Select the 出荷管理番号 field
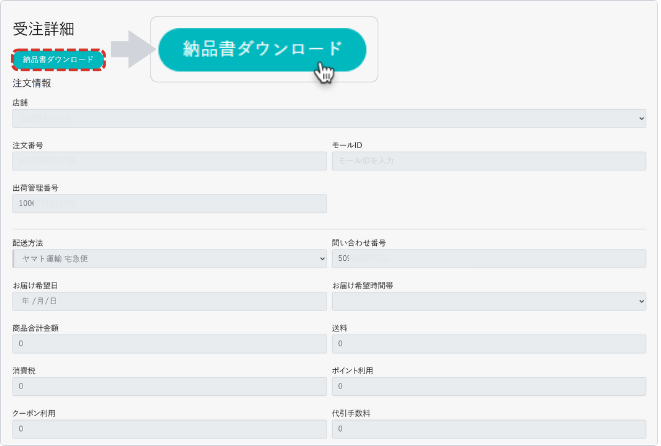Image resolution: width=661 pixels, height=446 pixels. pyautogui.click(x=169, y=204)
